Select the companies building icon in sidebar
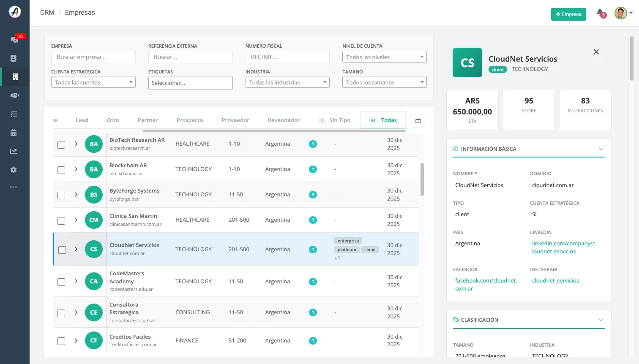Image resolution: width=639 pixels, height=364 pixels. tap(15, 77)
